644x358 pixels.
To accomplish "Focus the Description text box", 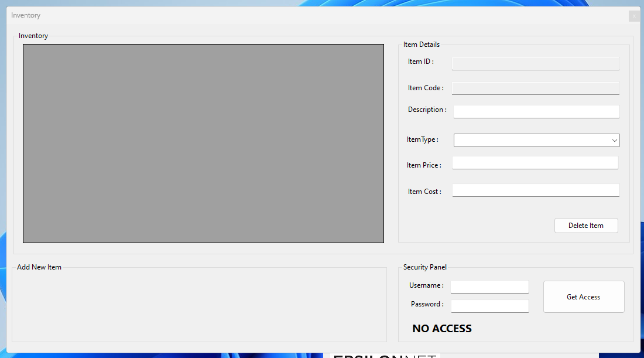I will pyautogui.click(x=536, y=111).
